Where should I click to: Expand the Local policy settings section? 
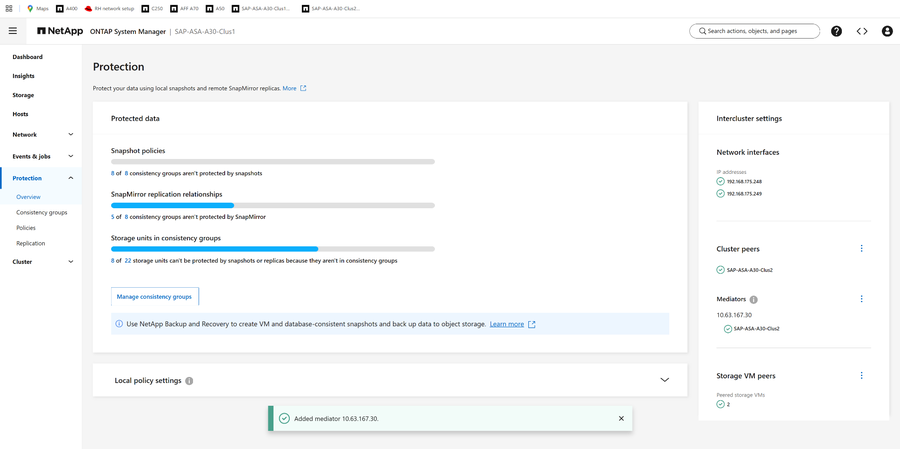[665, 380]
